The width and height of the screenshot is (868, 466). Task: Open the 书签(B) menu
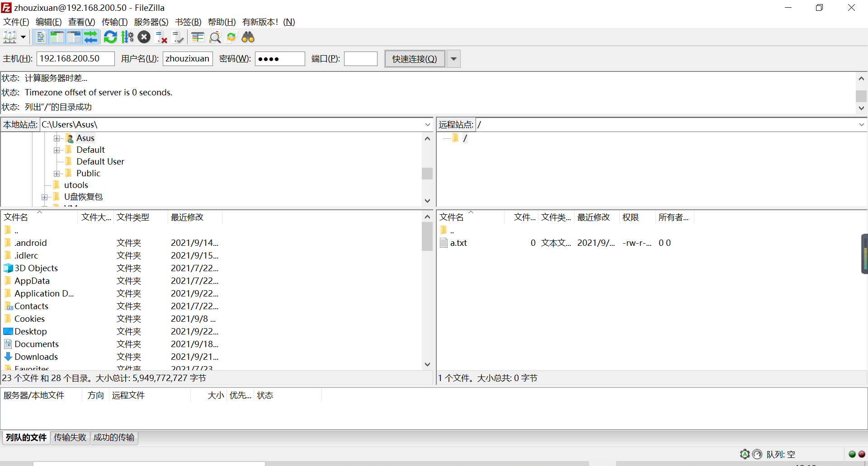coord(188,22)
